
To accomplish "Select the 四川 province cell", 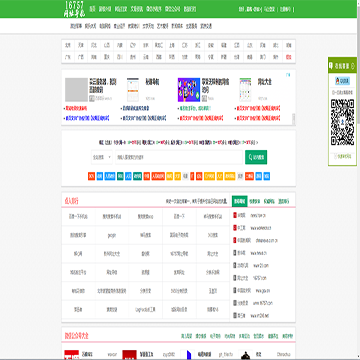I will click(x=120, y=57).
